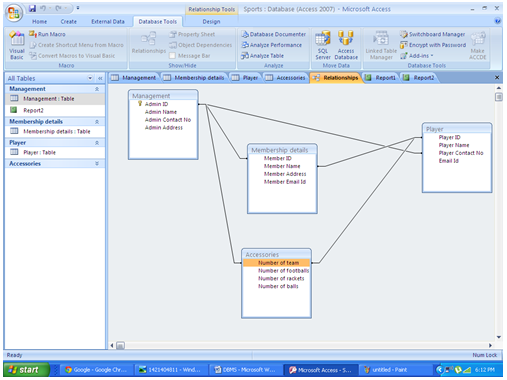
Task: Launch the Analyze Table wizard
Action: coord(262,56)
